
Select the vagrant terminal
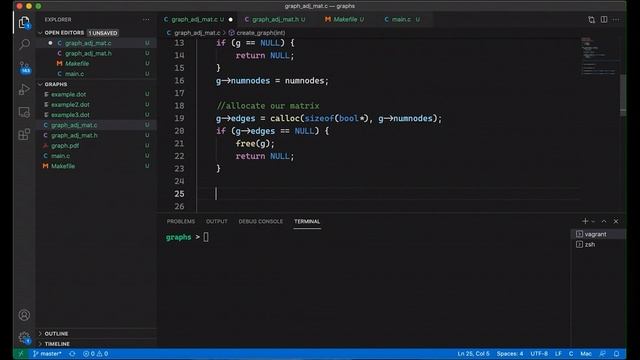[x=598, y=234]
